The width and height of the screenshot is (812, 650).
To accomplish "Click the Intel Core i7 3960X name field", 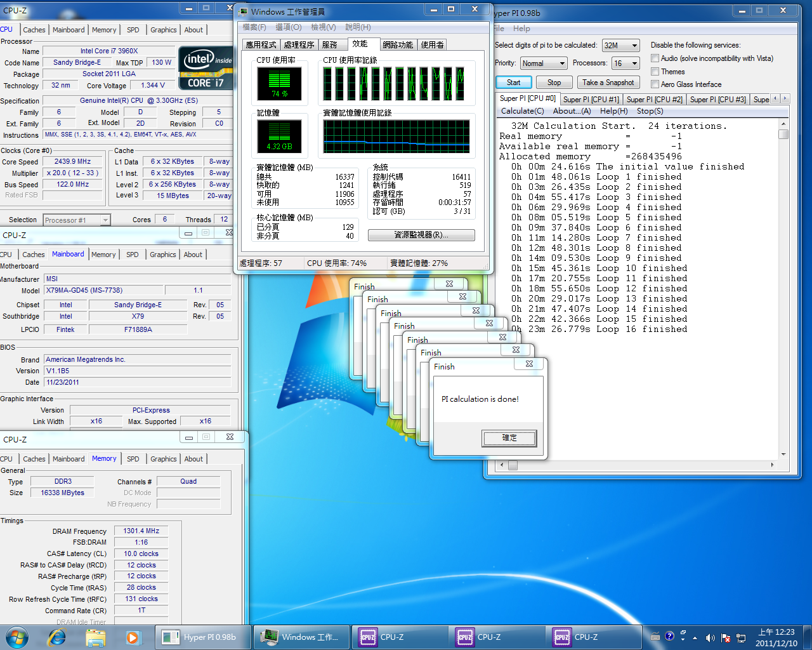I will pyautogui.click(x=109, y=51).
